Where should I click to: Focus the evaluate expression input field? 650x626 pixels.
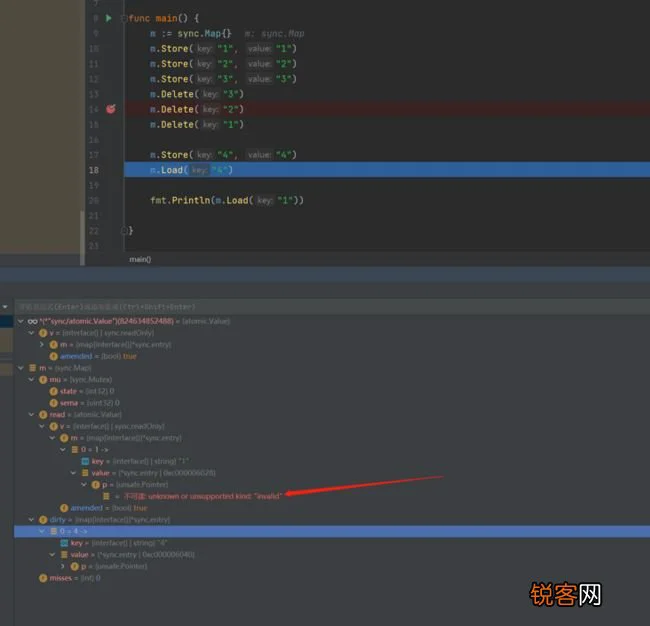332,307
